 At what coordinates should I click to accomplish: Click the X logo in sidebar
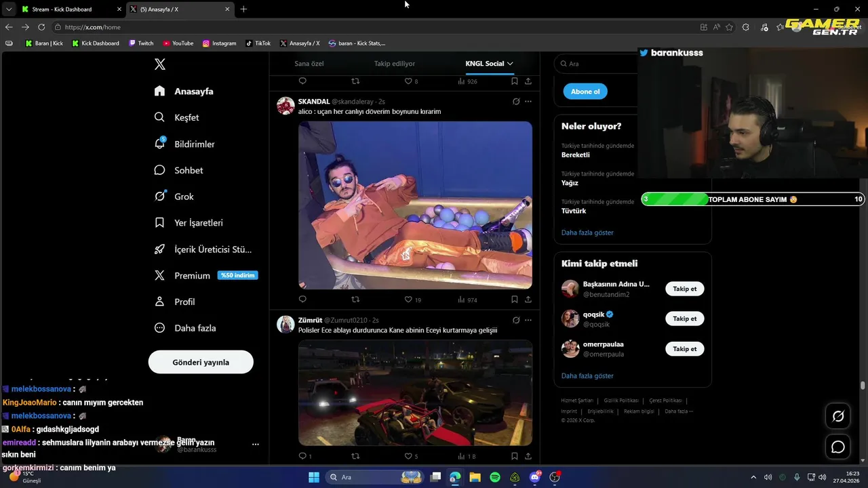tap(160, 64)
